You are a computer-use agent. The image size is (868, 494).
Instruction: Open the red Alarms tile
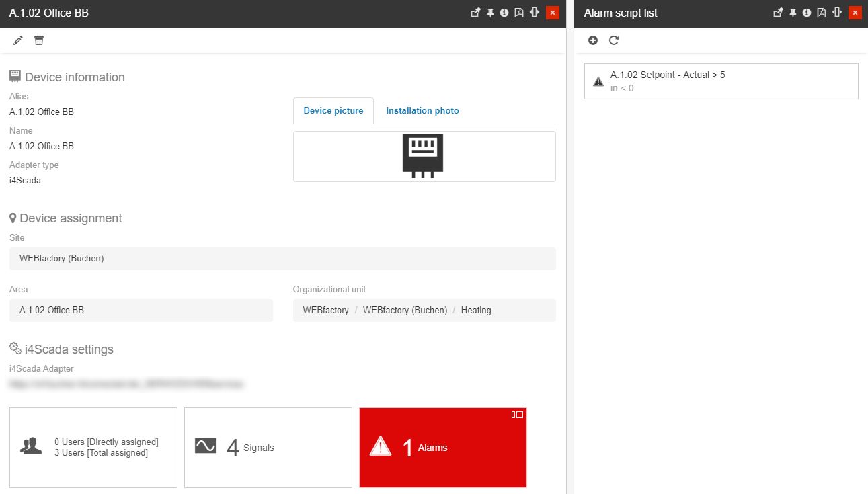[442, 448]
